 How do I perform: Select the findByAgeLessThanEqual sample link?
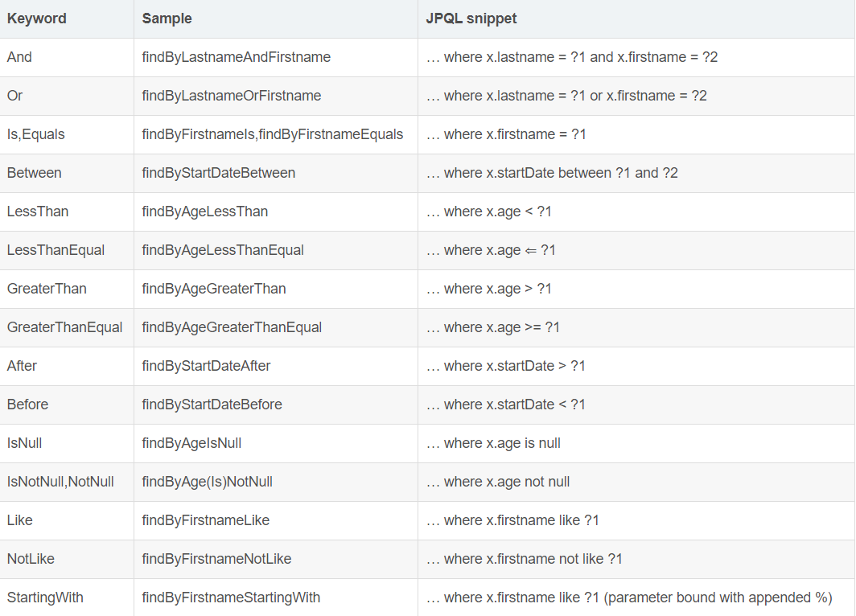(224, 250)
